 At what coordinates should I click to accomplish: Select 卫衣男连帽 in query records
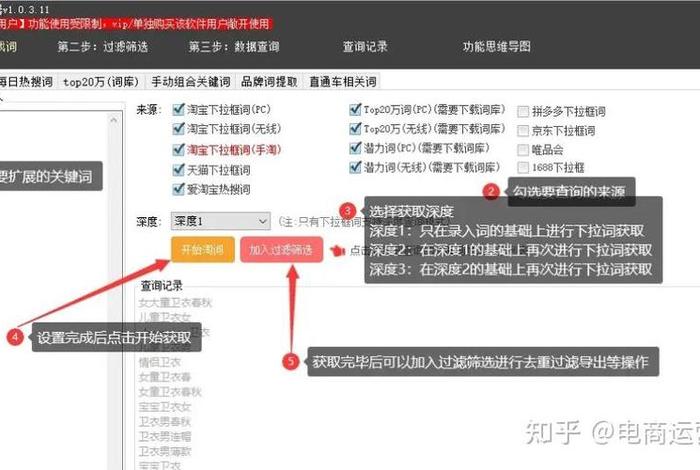(x=165, y=436)
